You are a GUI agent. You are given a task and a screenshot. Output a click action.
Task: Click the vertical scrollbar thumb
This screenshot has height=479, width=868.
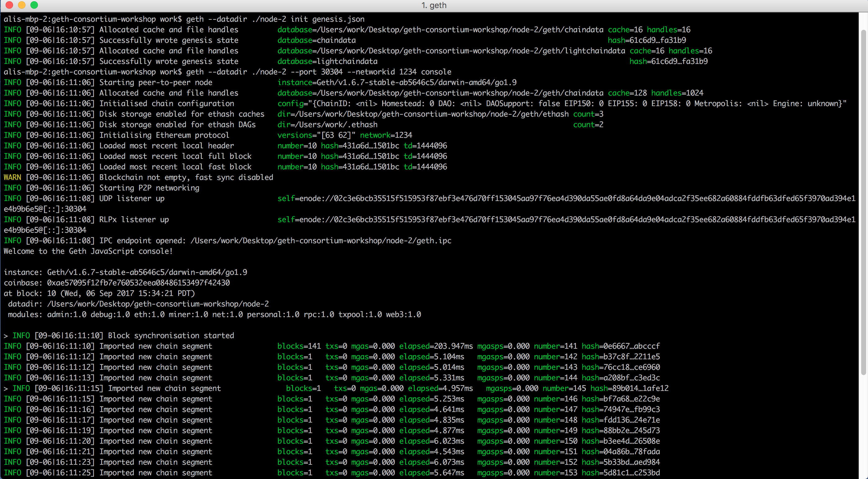pyautogui.click(x=863, y=202)
